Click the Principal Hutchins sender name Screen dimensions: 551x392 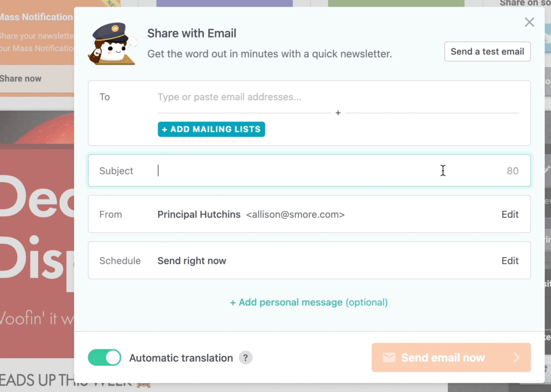199,214
